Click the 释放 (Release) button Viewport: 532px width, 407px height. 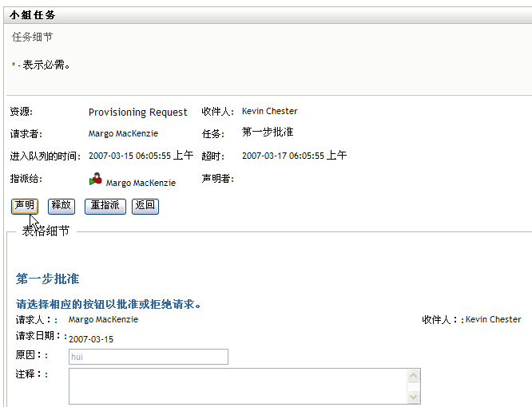point(61,207)
